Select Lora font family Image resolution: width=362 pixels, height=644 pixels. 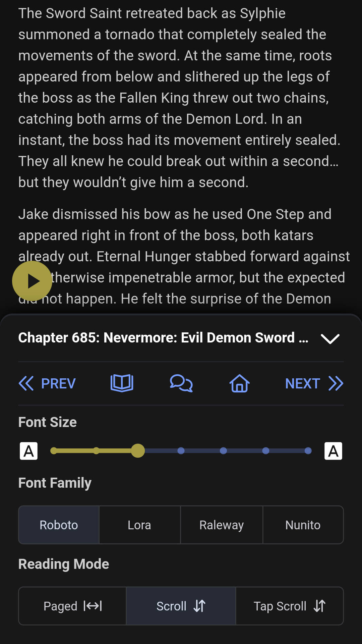pyautogui.click(x=140, y=525)
